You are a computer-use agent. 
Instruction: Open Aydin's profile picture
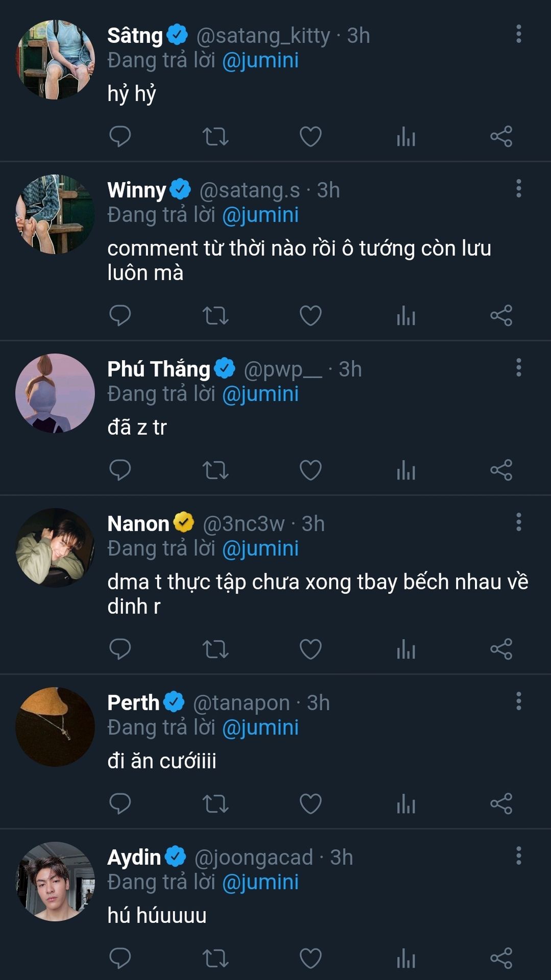tap(55, 881)
